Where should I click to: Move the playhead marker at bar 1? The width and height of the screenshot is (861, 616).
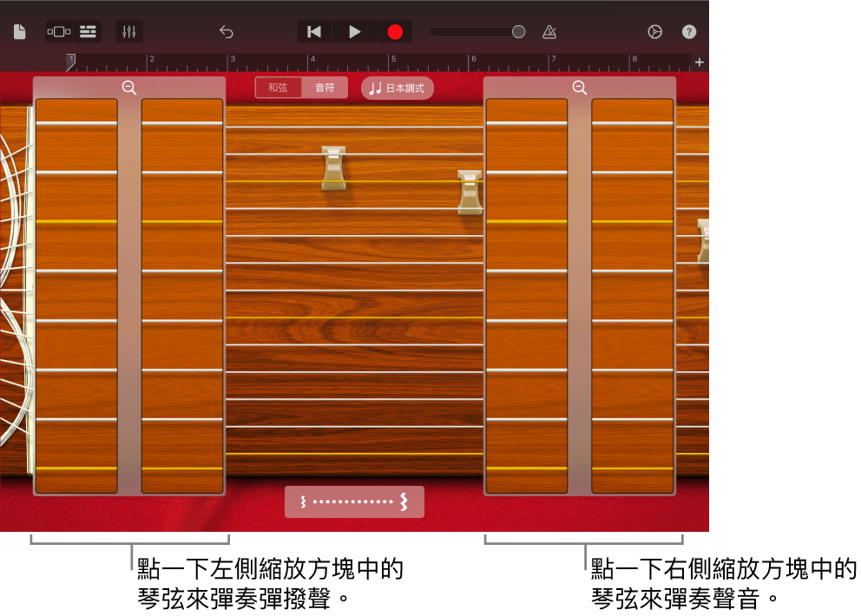click(x=71, y=62)
